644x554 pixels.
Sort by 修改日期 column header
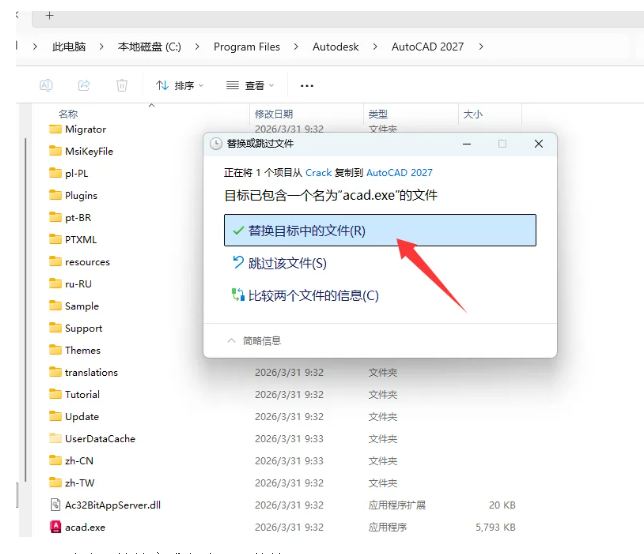pyautogui.click(x=274, y=114)
